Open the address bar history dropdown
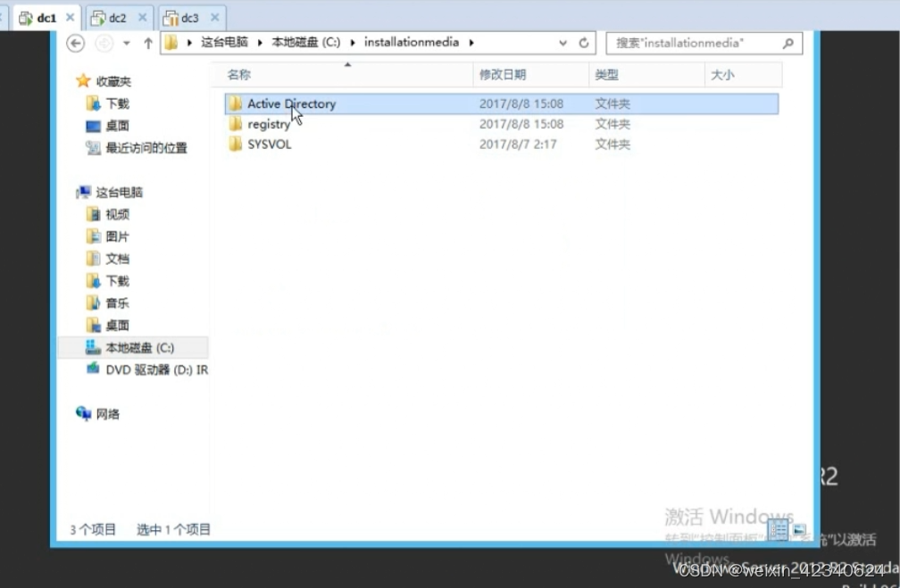This screenshot has width=900, height=588. 563,43
